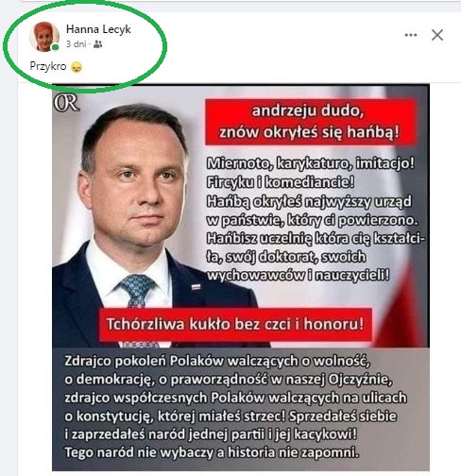Viewport: 461px width, 476px height.
Task: Click the 'Tchórzliwa kukło bez czci' red banner
Action: [235, 324]
